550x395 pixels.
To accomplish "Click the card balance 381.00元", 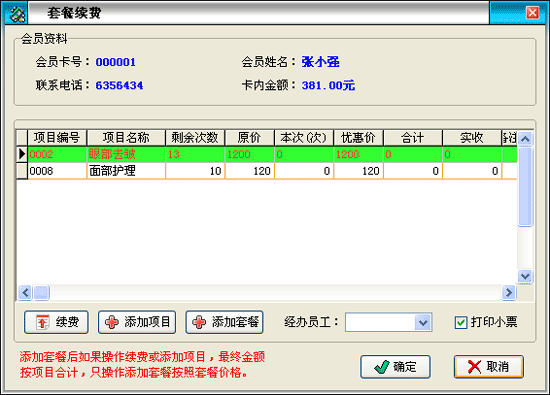I will click(x=328, y=85).
